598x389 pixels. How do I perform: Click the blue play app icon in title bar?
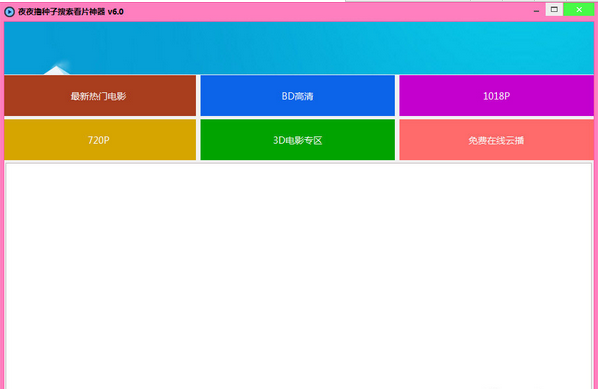[x=9, y=12]
